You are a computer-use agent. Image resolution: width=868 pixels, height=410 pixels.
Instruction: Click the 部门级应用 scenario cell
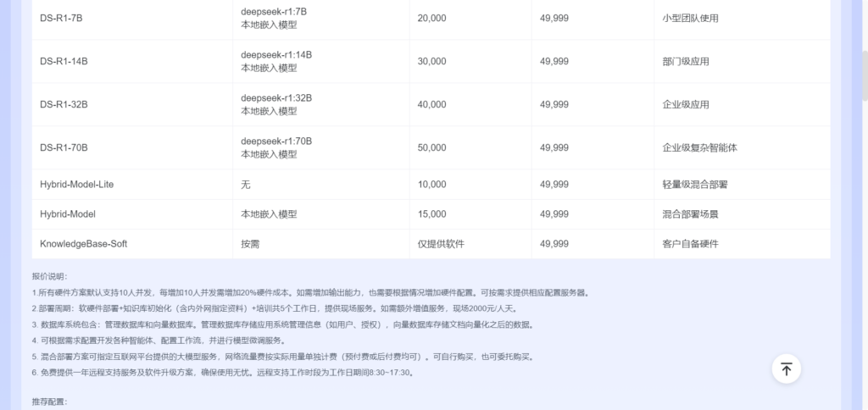742,62
